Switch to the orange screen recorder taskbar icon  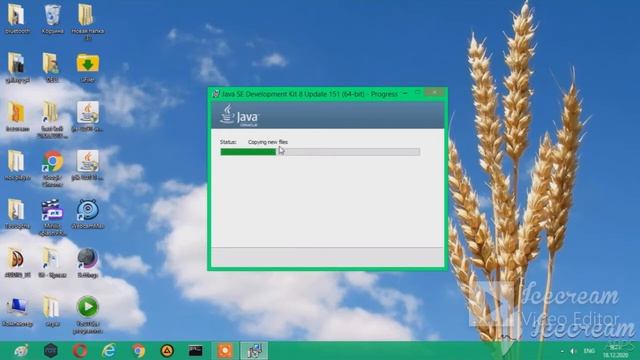[x=225, y=351]
